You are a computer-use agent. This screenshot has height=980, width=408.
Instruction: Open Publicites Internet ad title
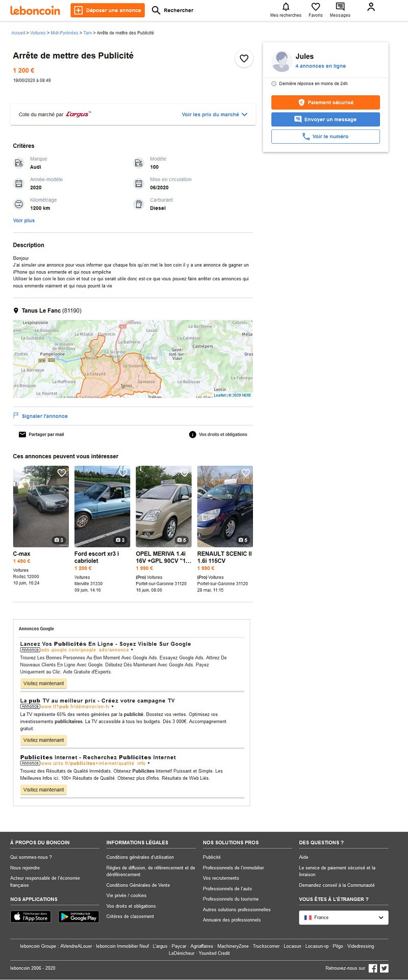(x=98, y=757)
